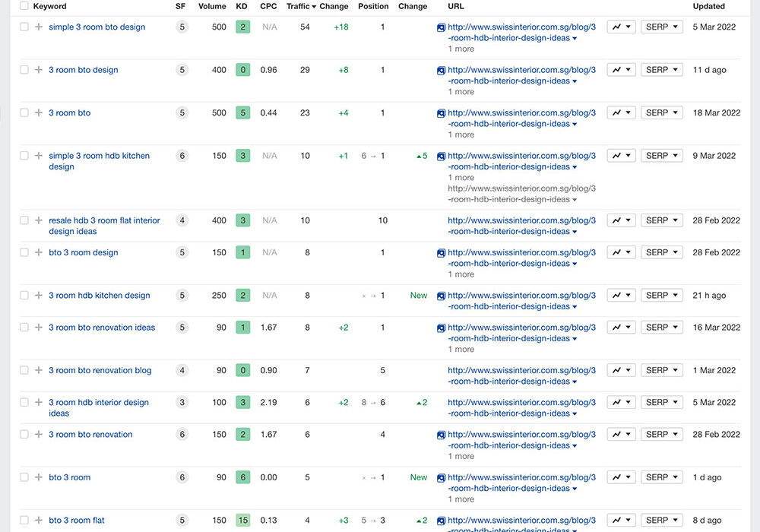Sort by the Volume column header

pyautogui.click(x=212, y=6)
